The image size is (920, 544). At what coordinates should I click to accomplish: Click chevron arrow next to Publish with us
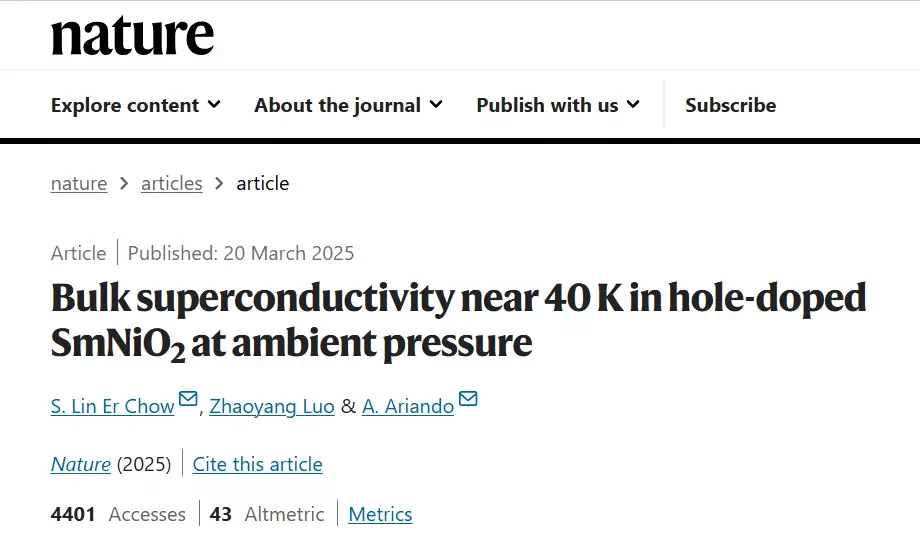[x=633, y=105]
